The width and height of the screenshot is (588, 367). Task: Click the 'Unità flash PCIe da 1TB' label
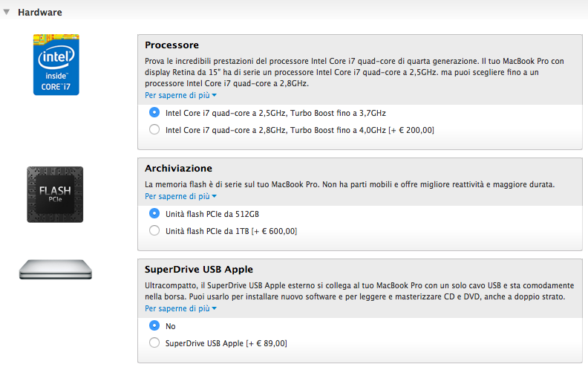pyautogui.click(x=231, y=231)
